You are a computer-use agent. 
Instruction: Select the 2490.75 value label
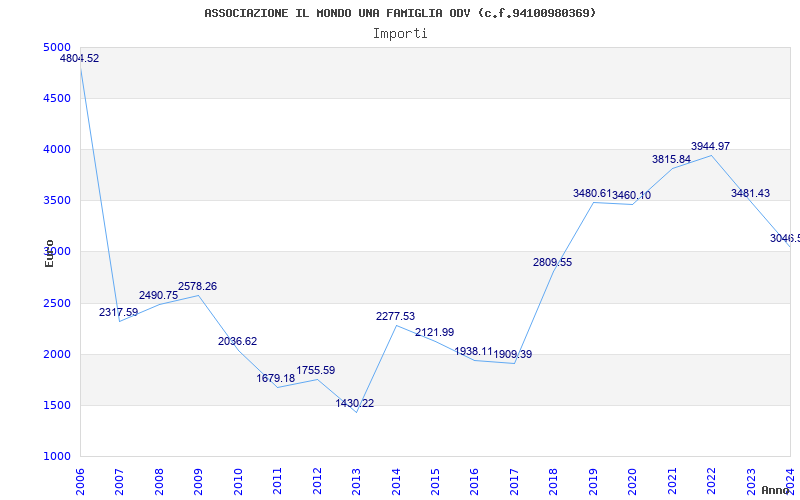tap(158, 295)
